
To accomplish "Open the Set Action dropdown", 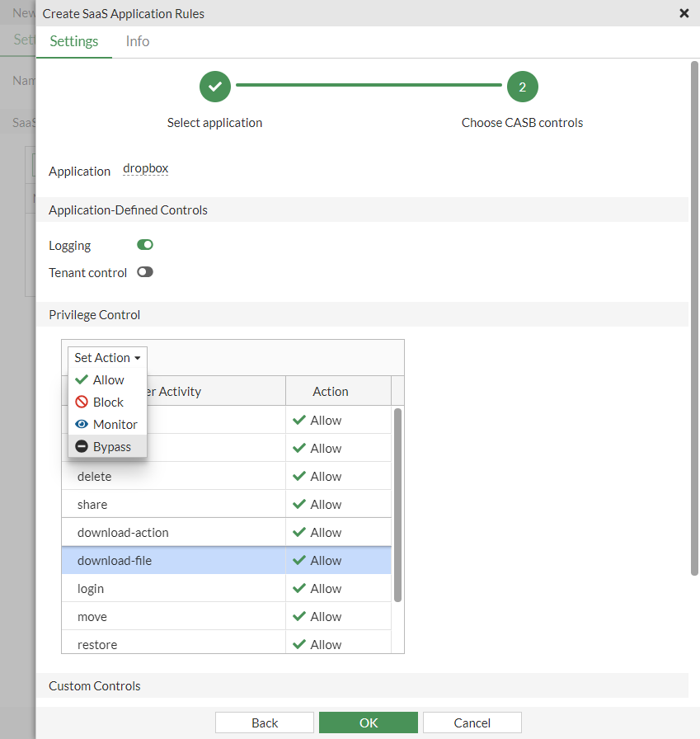I will [107, 358].
